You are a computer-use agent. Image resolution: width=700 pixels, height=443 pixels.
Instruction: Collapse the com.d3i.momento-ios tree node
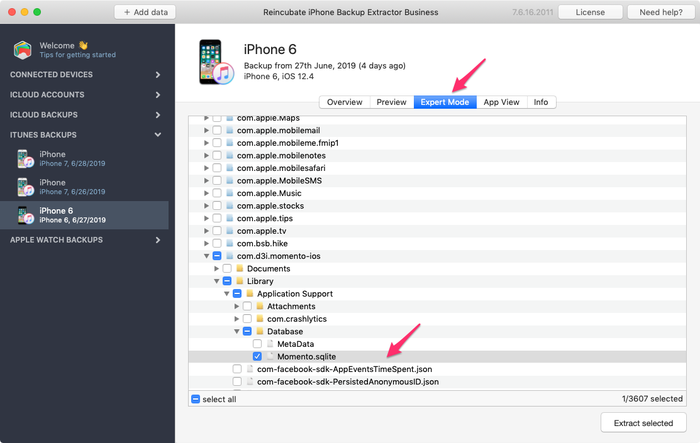click(x=206, y=256)
